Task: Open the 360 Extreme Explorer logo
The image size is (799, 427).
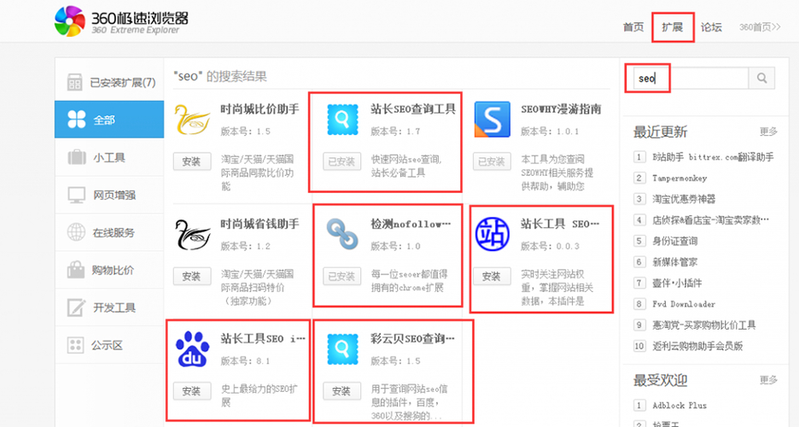Action: pyautogui.click(x=121, y=21)
